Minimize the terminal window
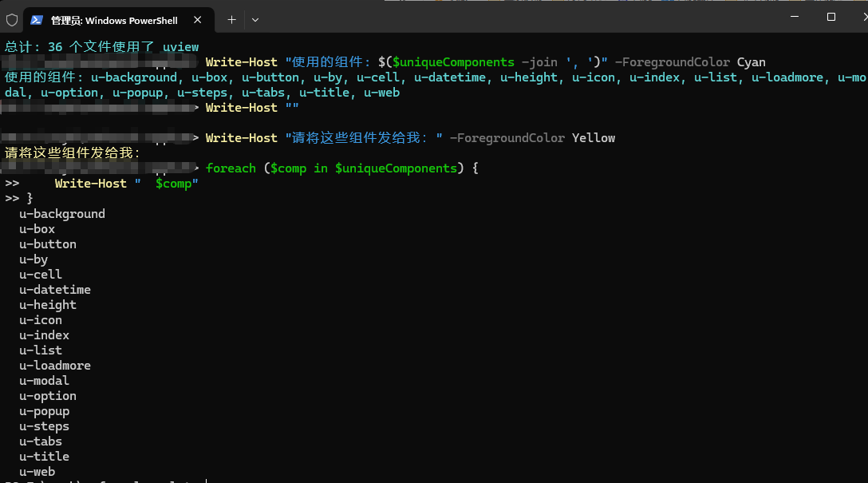The image size is (868, 483). coord(795,17)
